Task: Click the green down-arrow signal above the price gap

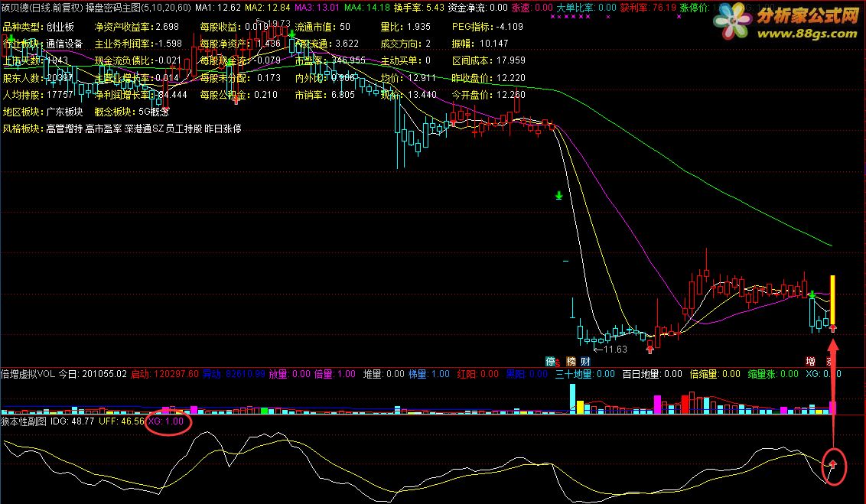Action: tap(559, 196)
